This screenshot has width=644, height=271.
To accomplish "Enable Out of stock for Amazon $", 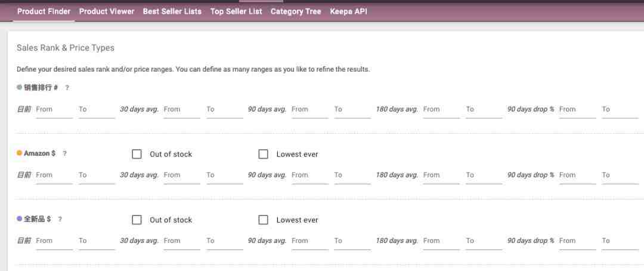I will coord(137,154).
